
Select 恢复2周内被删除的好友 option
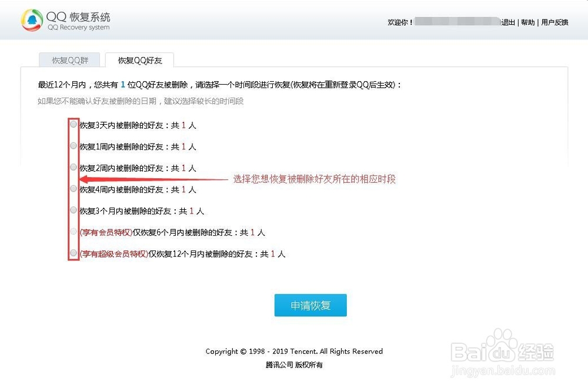point(73,167)
